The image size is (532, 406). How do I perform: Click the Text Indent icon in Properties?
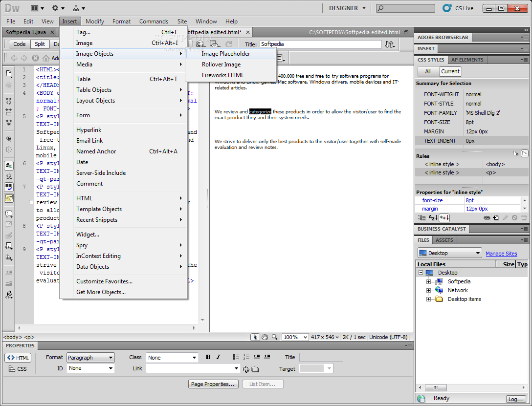(267, 357)
